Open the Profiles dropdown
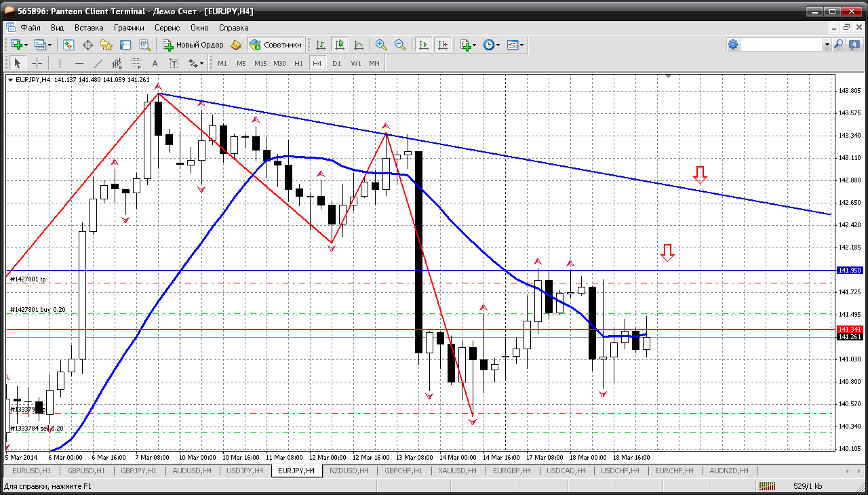Viewport: 868px width, 495px height. [43, 45]
